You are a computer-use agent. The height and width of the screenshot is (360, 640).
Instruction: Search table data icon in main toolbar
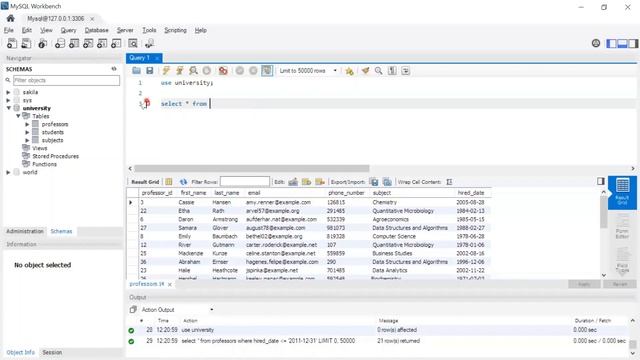[133, 43]
